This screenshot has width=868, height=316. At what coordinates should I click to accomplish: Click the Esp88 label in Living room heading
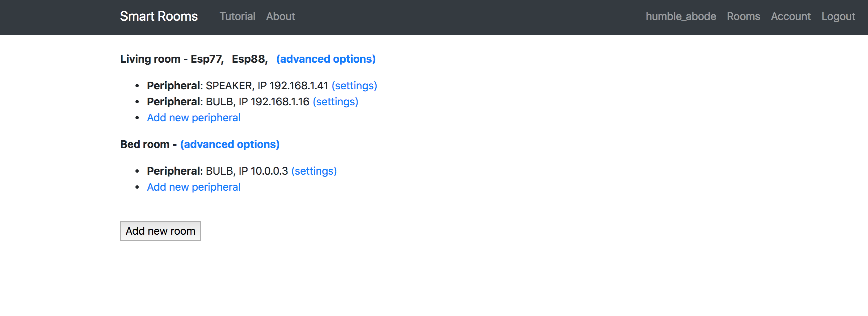coord(249,59)
